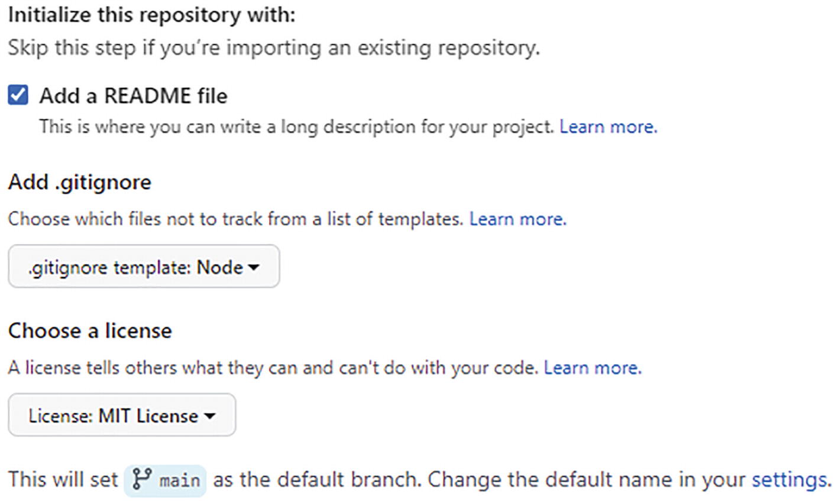The height and width of the screenshot is (504, 838).
Task: Open Learn more link about README description
Action: point(608,127)
